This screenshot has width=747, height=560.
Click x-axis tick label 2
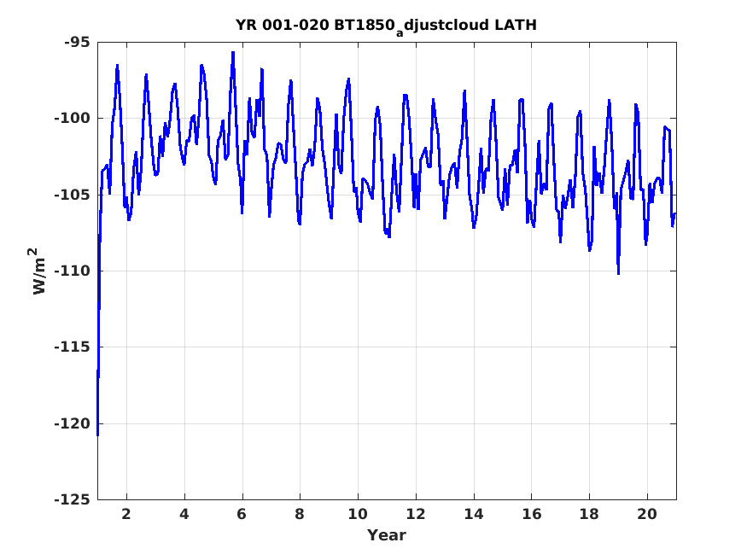tap(126, 514)
